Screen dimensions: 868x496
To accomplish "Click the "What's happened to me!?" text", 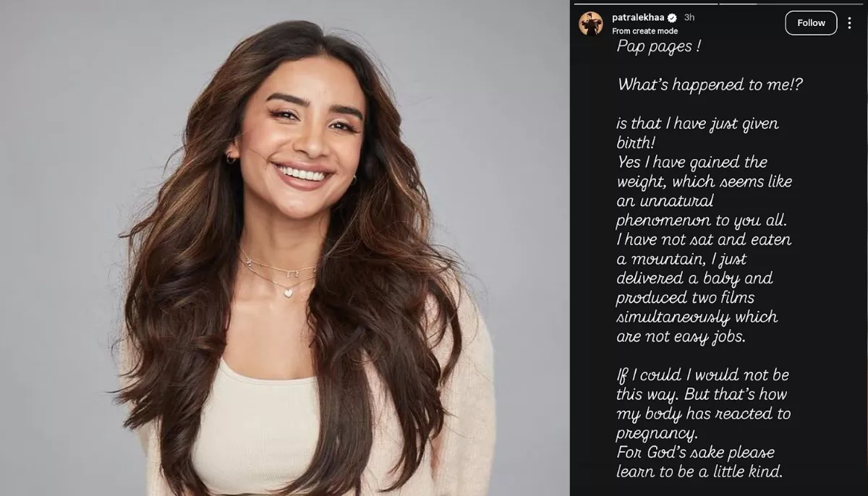I will point(710,85).
